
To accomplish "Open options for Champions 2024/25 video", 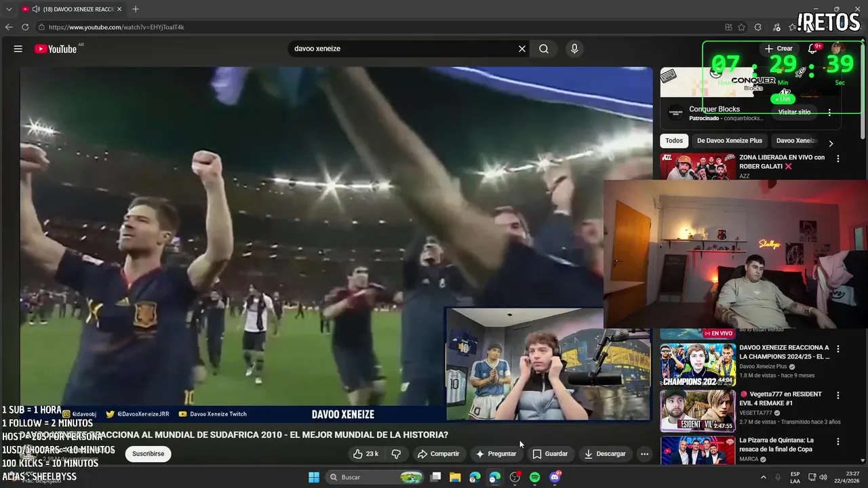I will pos(838,349).
